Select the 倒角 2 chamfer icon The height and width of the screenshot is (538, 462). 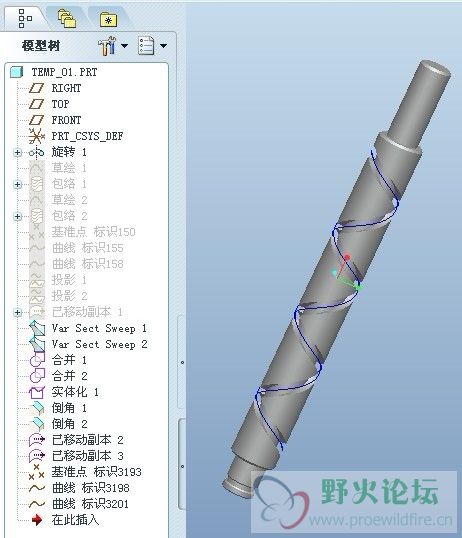coord(38,424)
